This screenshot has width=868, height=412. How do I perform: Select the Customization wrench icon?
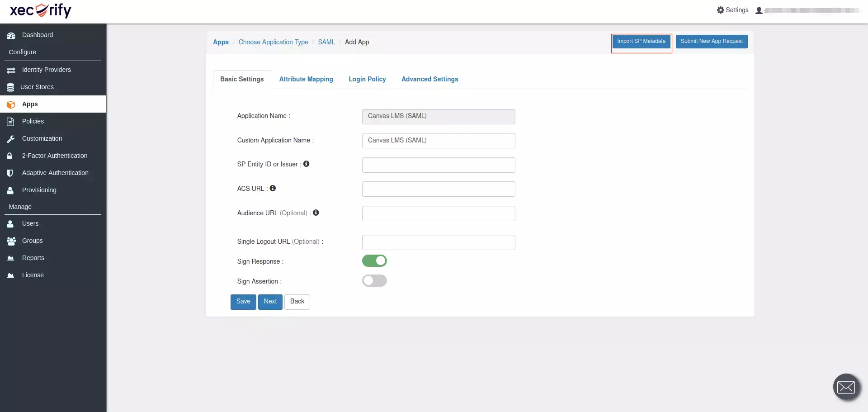[x=10, y=138]
